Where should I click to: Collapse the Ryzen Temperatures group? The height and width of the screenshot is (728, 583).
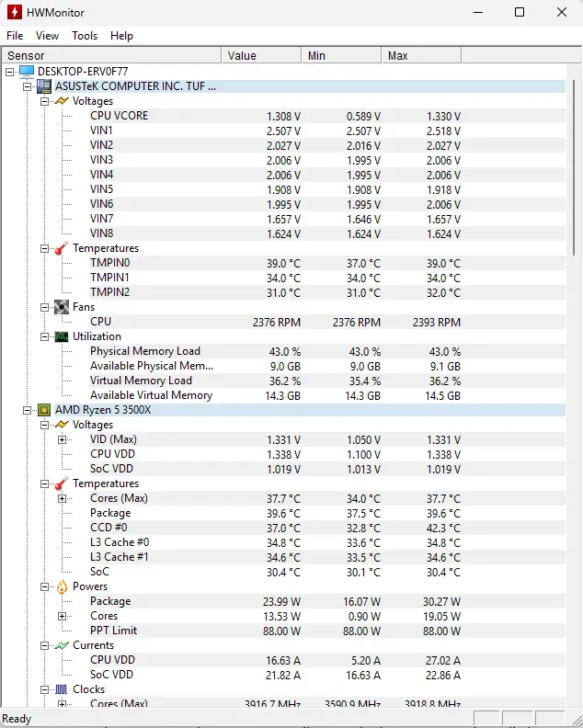click(x=44, y=483)
